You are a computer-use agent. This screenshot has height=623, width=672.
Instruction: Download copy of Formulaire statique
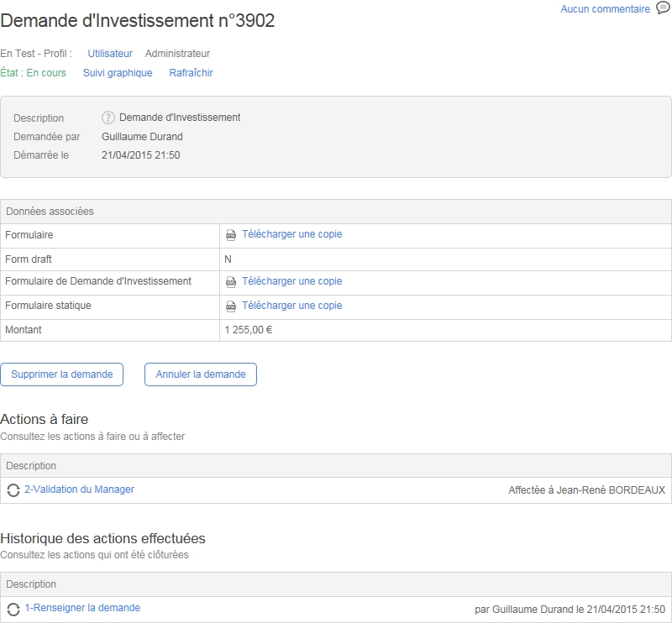(291, 306)
